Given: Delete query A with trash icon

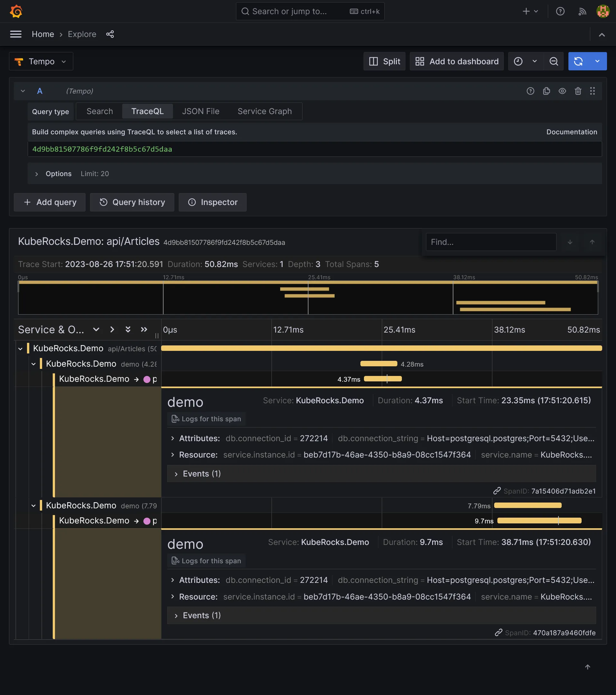Looking at the screenshot, I should 578,91.
